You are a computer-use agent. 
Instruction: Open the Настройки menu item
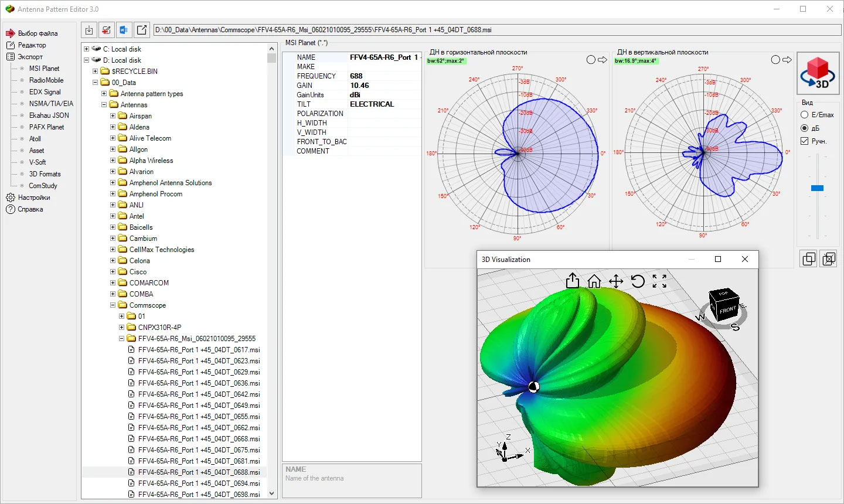[34, 197]
